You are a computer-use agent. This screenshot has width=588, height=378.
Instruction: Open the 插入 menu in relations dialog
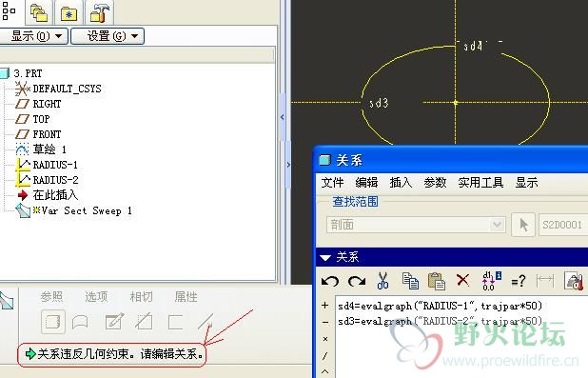click(401, 183)
